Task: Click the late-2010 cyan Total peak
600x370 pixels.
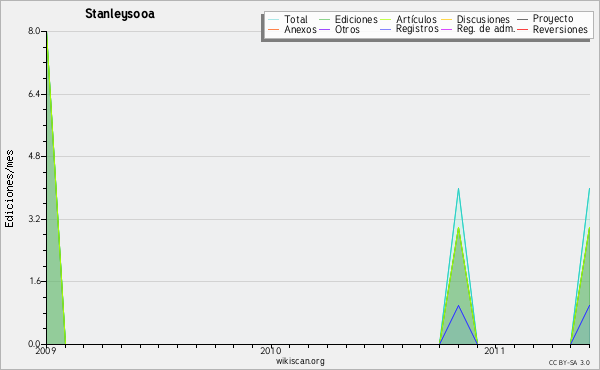Action: (x=458, y=189)
